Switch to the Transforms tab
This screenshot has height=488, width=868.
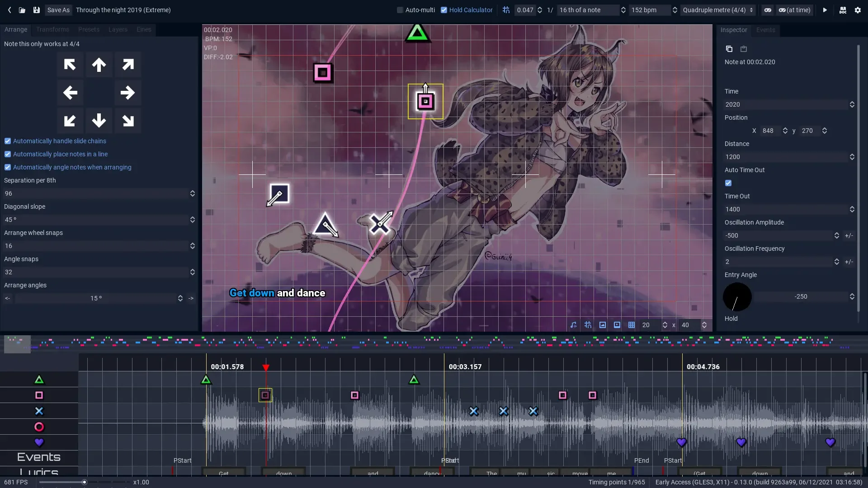pos(52,29)
